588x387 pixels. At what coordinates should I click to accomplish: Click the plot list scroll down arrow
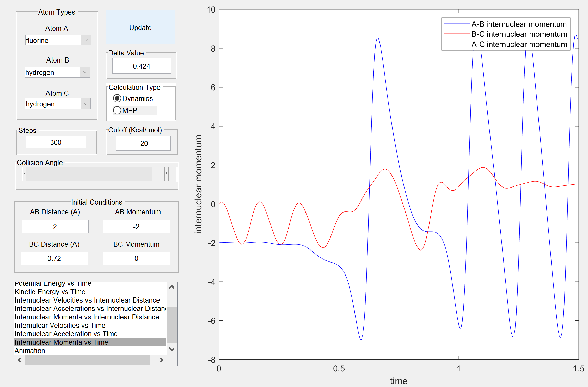tap(172, 349)
